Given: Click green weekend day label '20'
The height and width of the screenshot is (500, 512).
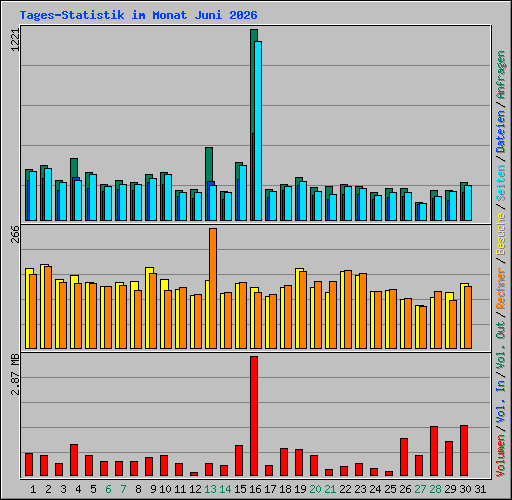Looking at the screenshot, I should (315, 489).
